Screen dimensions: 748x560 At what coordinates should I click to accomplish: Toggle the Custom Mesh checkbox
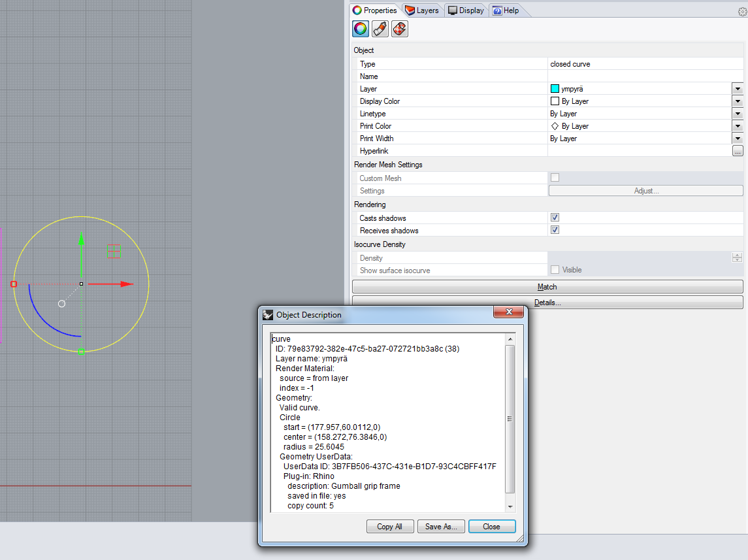(555, 178)
